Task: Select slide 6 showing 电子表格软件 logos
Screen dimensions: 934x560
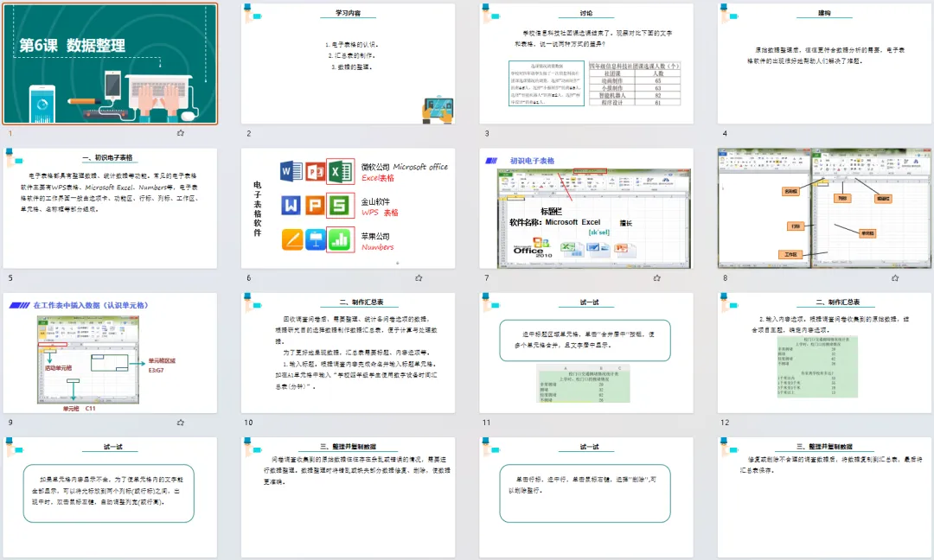Action: click(x=349, y=208)
